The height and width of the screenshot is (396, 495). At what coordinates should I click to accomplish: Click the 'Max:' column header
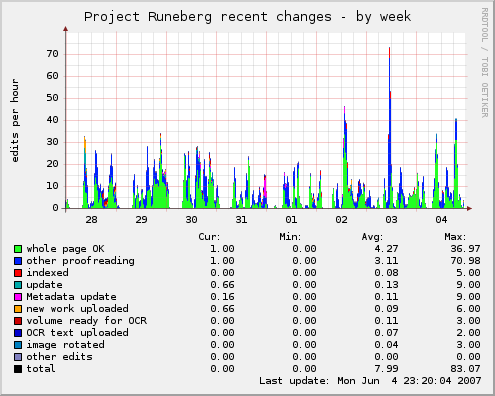[x=455, y=237]
